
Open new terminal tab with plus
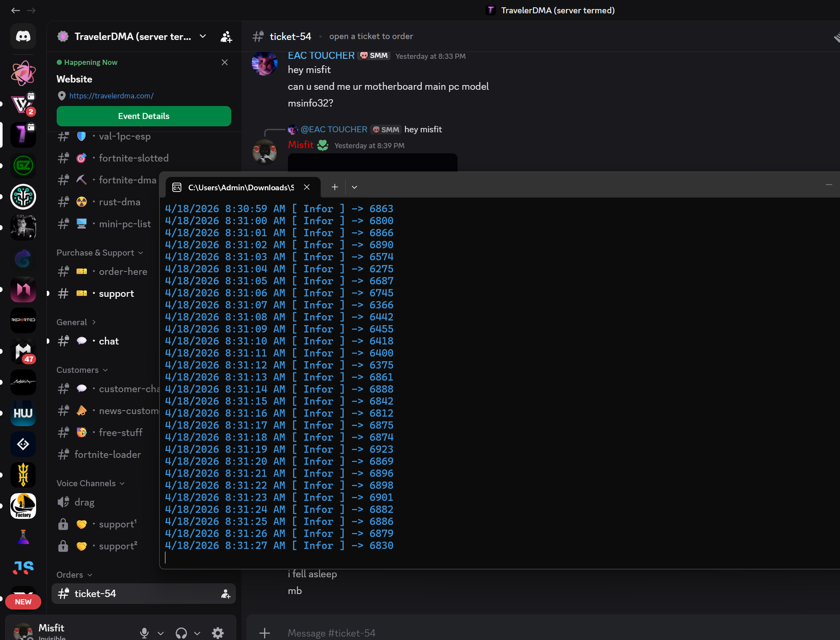click(x=335, y=187)
